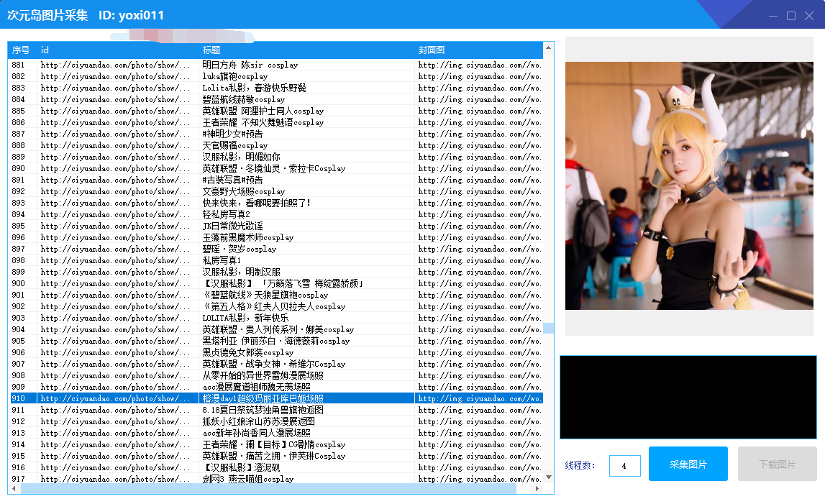Select row 《碧蓝航线》天狼星旗袍cosplay

coord(275,295)
